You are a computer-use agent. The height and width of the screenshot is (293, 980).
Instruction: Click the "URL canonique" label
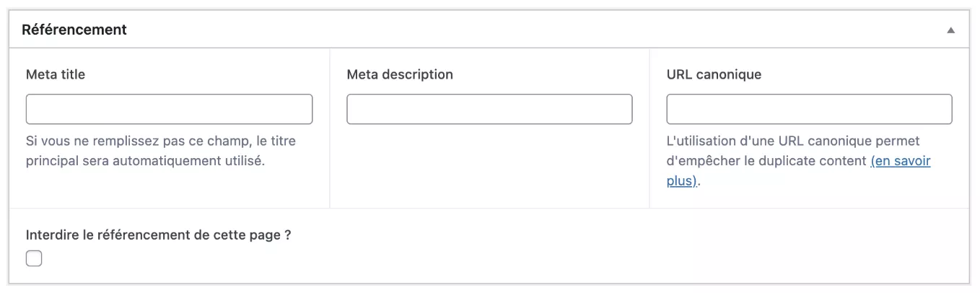coord(714,74)
